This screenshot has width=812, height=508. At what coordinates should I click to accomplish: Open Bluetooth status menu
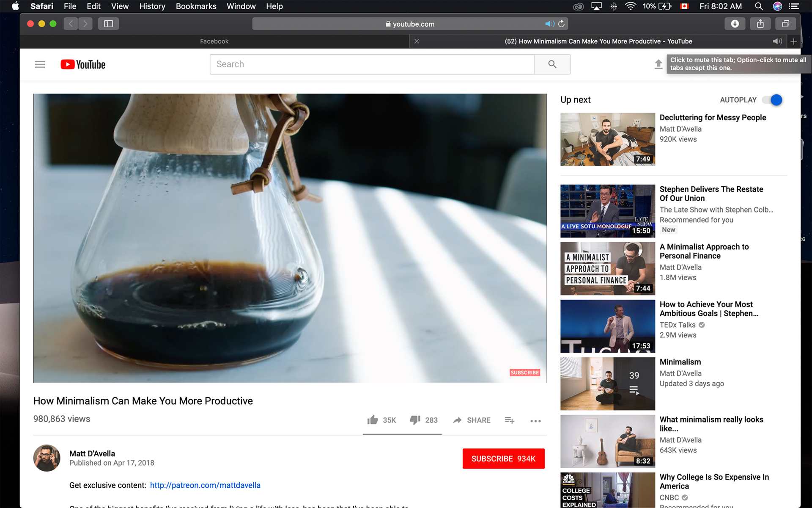pos(613,6)
